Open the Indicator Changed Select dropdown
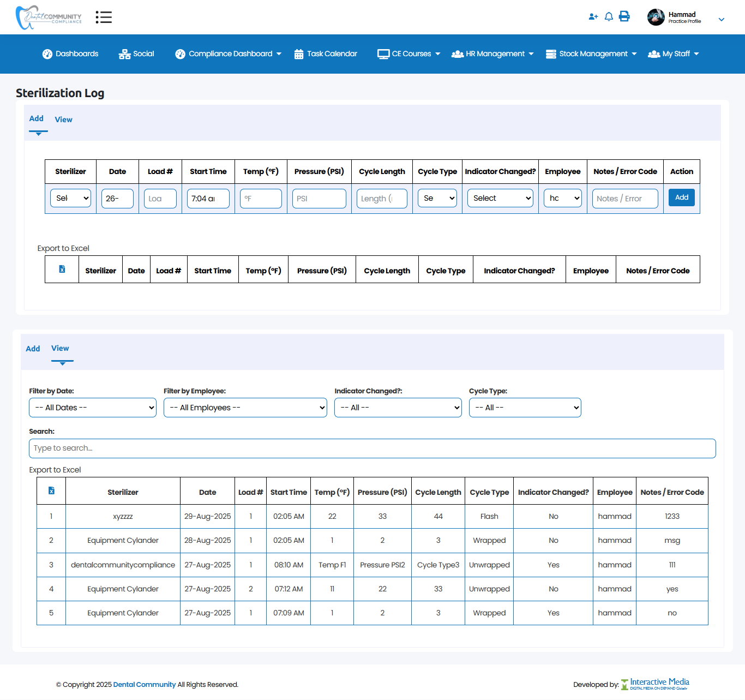Screen dimensions: 745x700 [500, 198]
